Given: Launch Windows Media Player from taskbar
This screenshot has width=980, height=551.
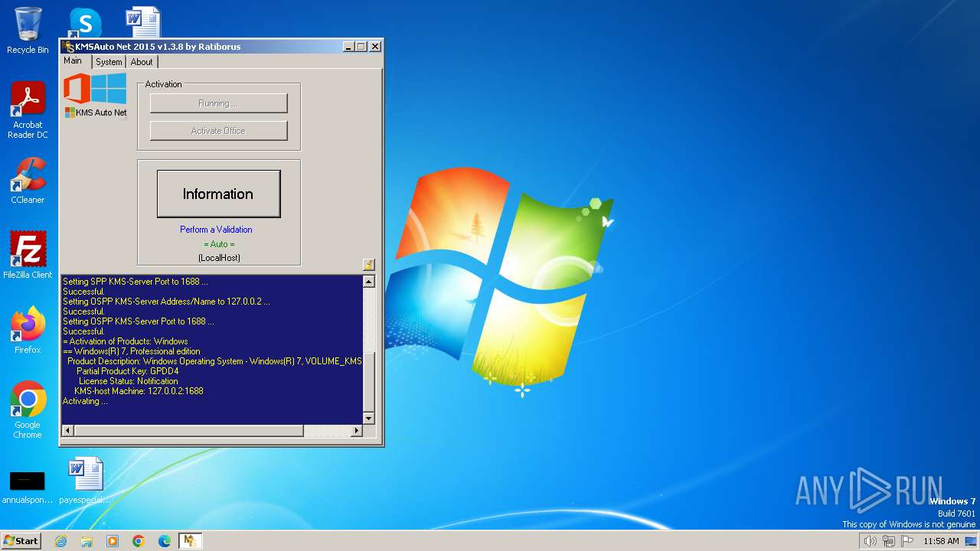Looking at the screenshot, I should [113, 541].
